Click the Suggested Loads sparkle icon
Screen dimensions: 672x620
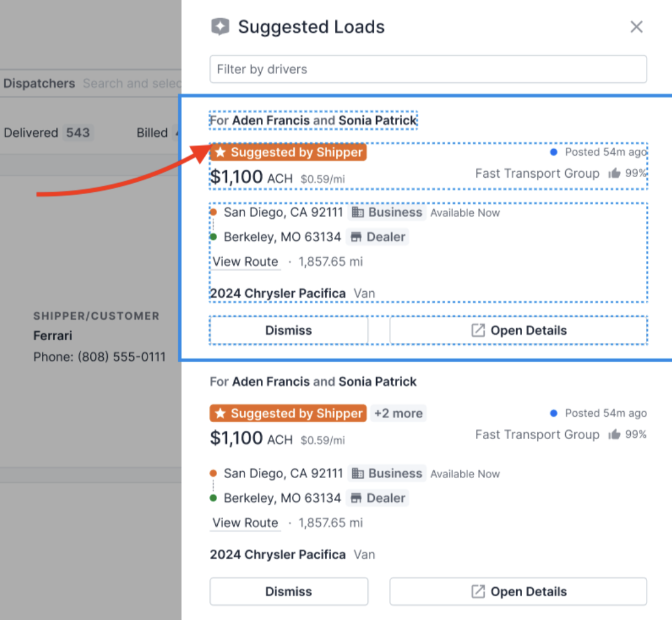point(220,27)
